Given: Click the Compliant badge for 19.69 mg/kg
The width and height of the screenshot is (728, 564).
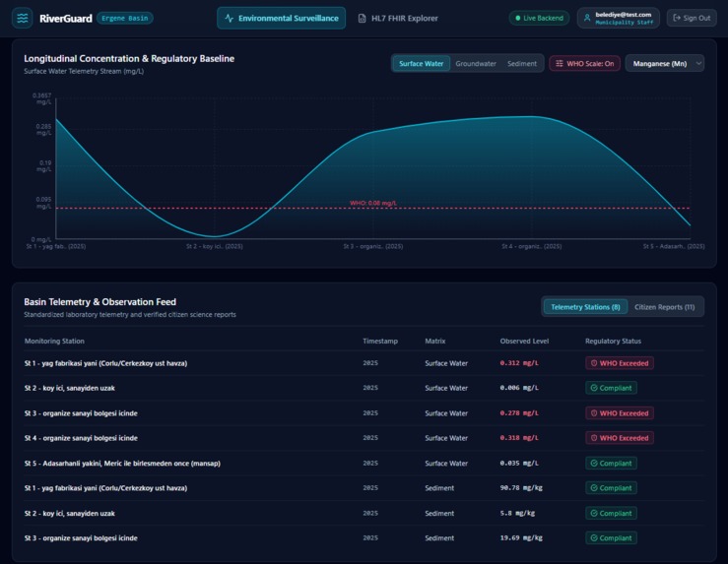Looking at the screenshot, I should click(611, 538).
